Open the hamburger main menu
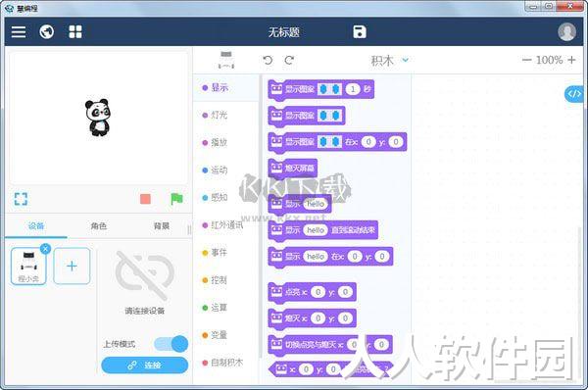Image resolution: width=588 pixels, height=390 pixels. point(19,32)
